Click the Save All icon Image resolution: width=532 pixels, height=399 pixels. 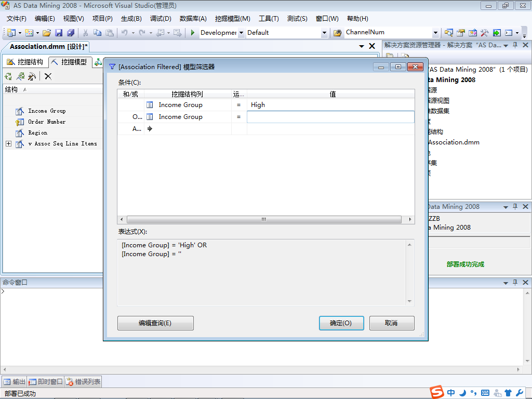click(71, 33)
